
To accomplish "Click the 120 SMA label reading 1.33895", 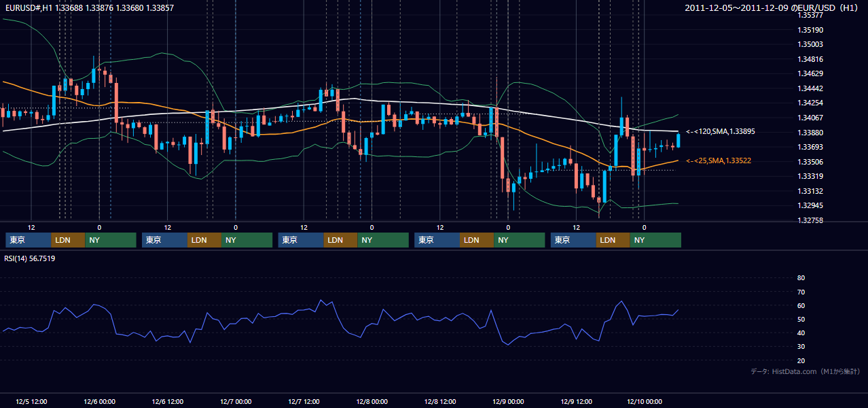I will click(721, 131).
